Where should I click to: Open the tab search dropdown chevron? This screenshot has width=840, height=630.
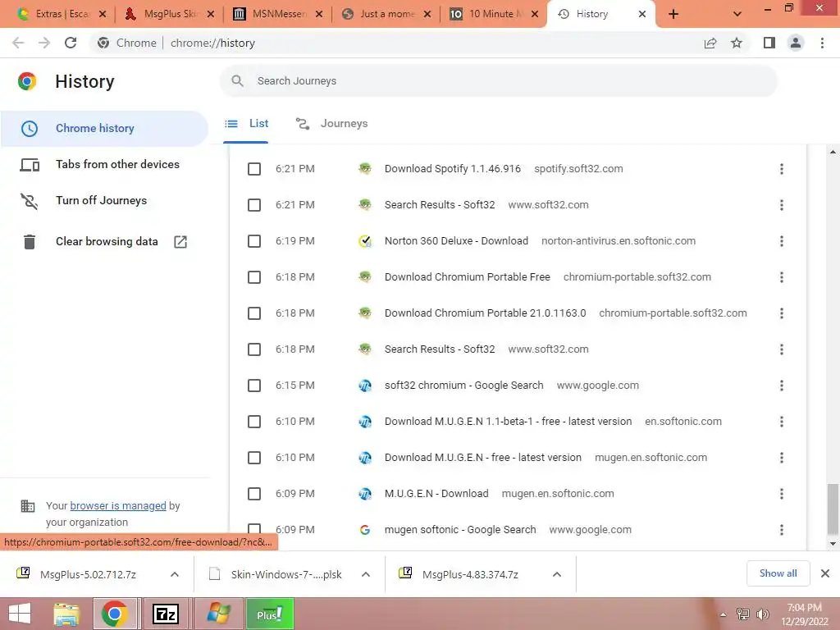(737, 15)
